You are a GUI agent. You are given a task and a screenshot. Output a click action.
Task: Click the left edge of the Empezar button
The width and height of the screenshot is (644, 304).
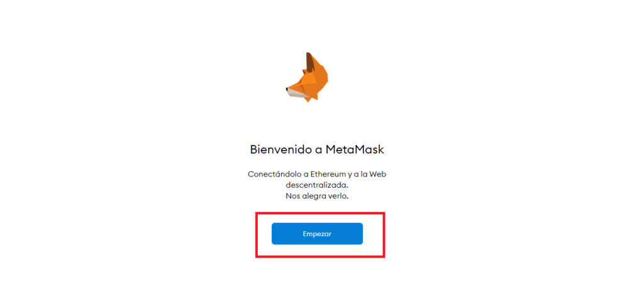point(273,234)
